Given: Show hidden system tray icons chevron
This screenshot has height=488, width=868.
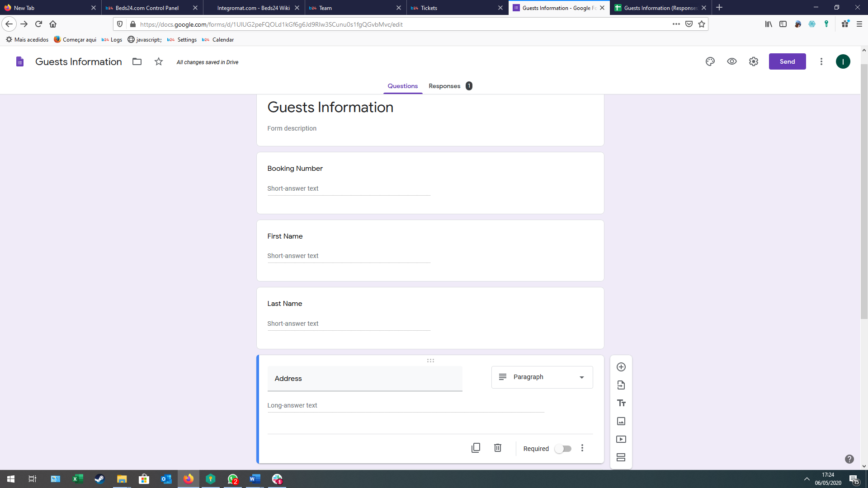Looking at the screenshot, I should (807, 479).
